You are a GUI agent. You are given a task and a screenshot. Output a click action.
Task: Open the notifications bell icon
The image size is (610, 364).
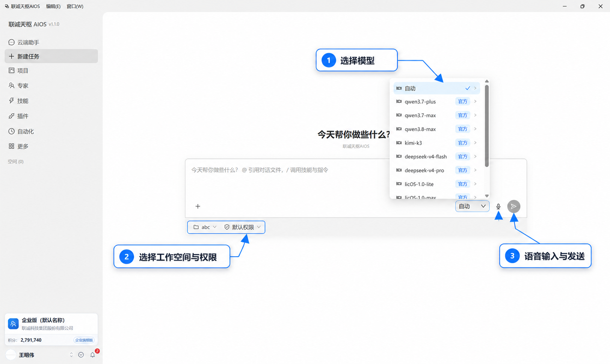tap(93, 355)
